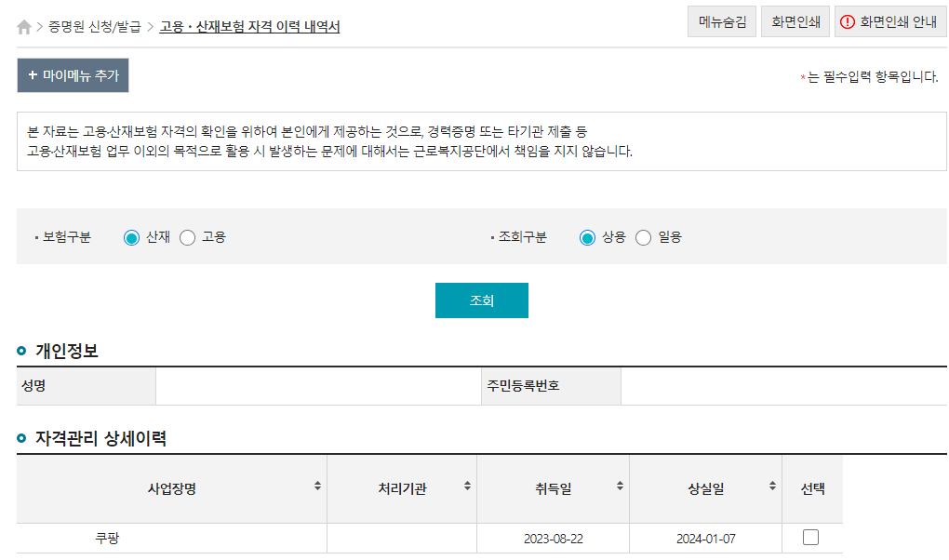Click sort arrows on 사업장명 column
The height and width of the screenshot is (560, 949).
[x=317, y=486]
